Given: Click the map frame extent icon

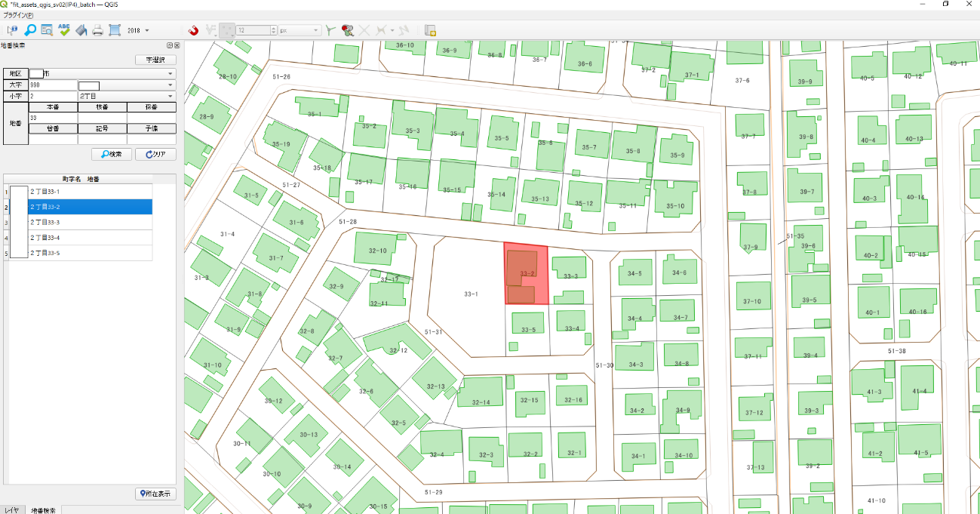Looking at the screenshot, I should coord(115,30).
